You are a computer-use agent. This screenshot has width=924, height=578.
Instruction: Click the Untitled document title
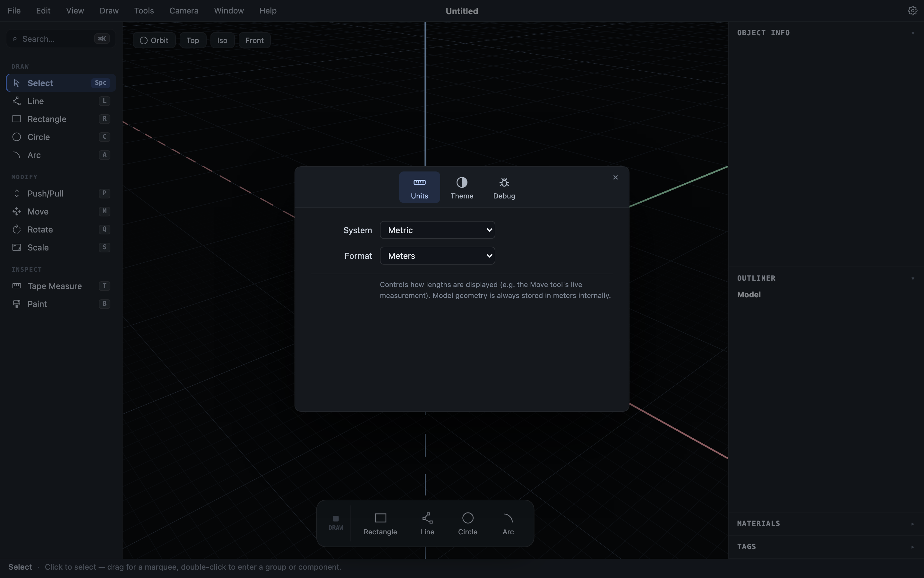tap(462, 11)
